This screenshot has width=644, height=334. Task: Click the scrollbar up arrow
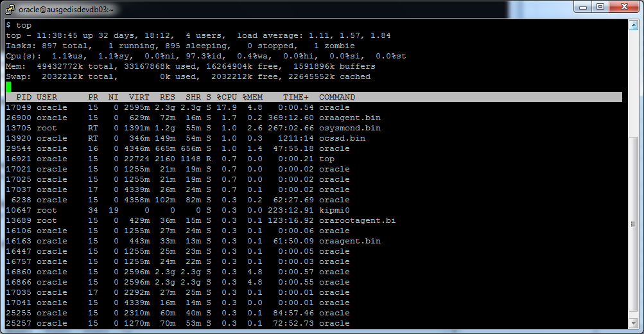(633, 26)
